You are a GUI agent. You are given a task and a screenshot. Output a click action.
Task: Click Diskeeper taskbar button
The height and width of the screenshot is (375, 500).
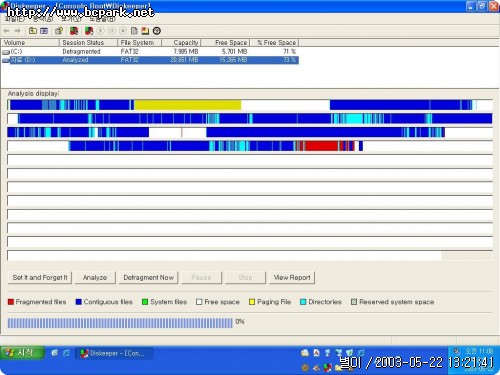click(x=114, y=353)
